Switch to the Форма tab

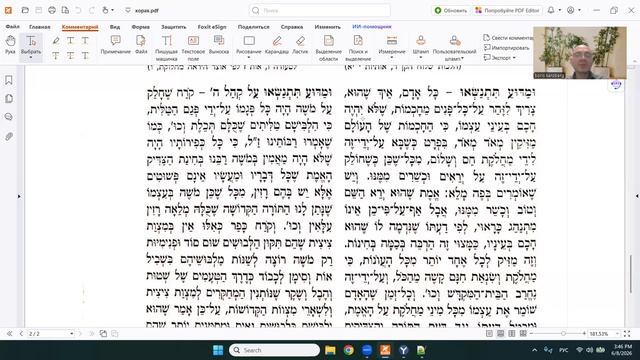[x=140, y=27]
